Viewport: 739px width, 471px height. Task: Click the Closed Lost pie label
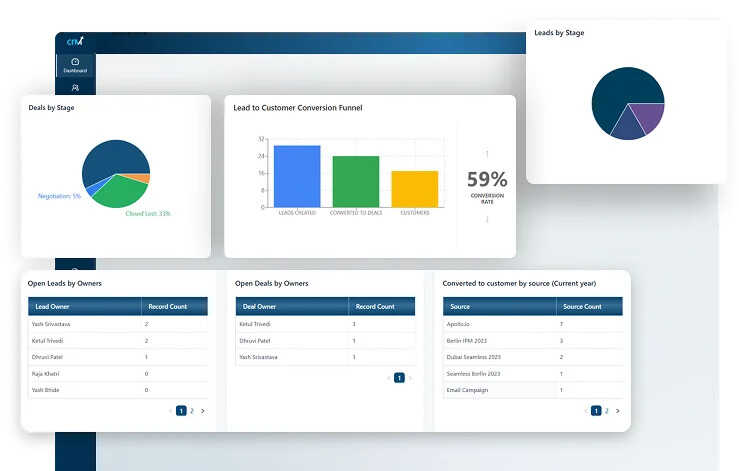[x=148, y=214]
